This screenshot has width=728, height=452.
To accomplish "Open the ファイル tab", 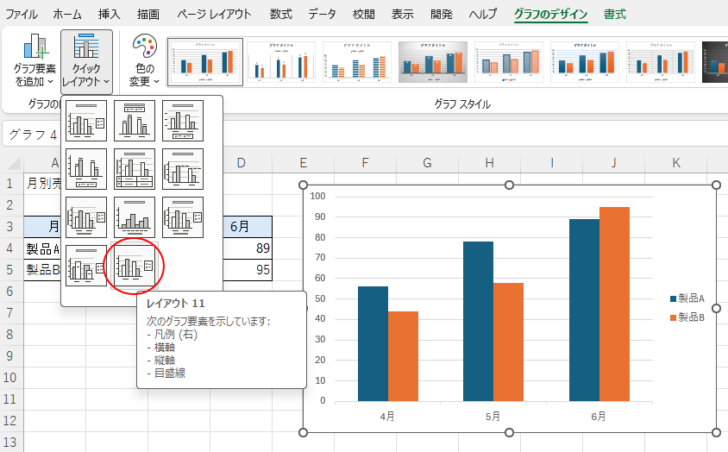I will point(21,14).
